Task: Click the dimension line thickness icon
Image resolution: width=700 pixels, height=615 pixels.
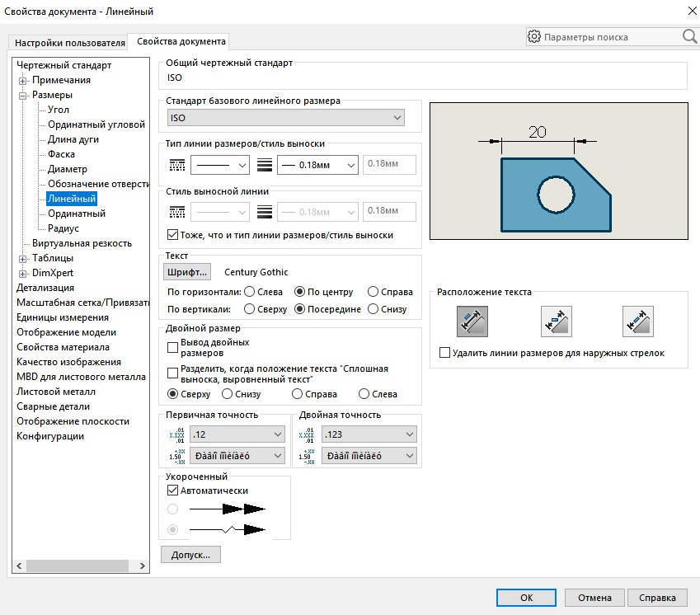Action: coord(265,165)
